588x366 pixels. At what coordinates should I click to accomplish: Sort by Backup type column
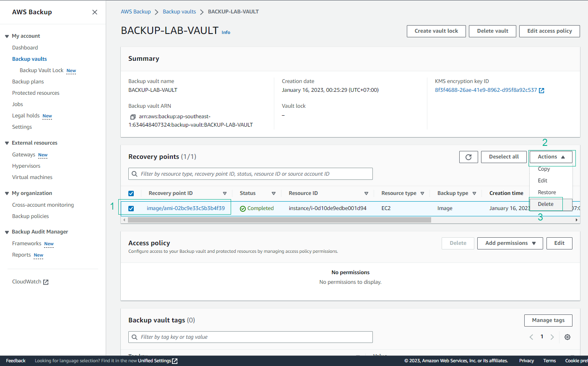pos(474,194)
